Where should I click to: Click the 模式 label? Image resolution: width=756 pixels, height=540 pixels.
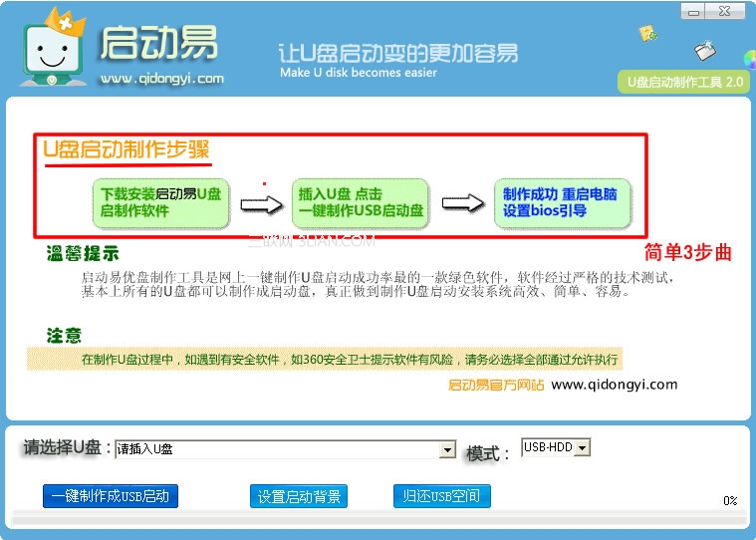(x=487, y=453)
